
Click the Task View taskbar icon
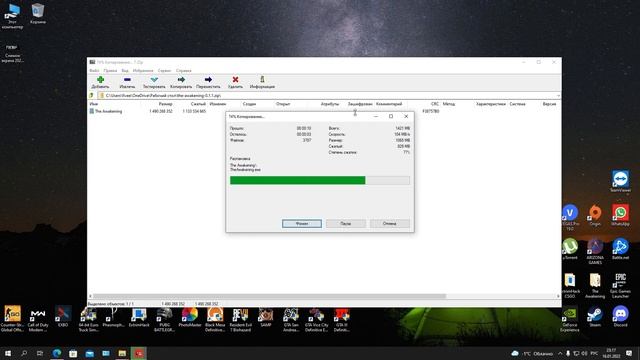40,353
